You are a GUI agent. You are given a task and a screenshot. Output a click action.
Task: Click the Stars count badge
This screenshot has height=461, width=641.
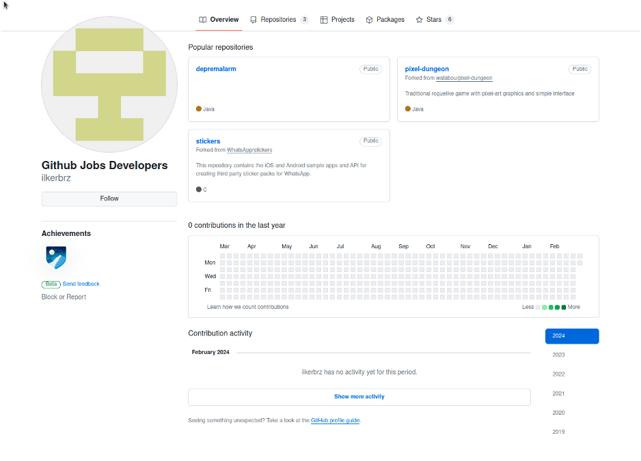point(450,19)
